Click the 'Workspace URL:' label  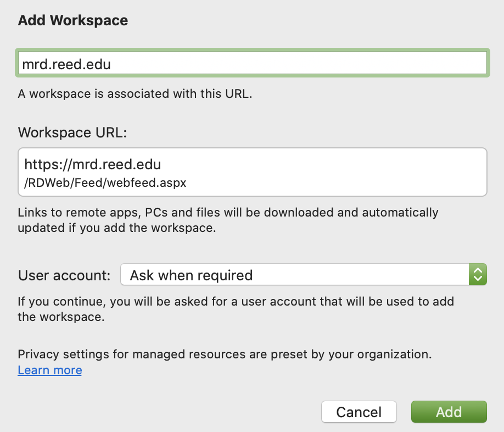click(x=72, y=132)
